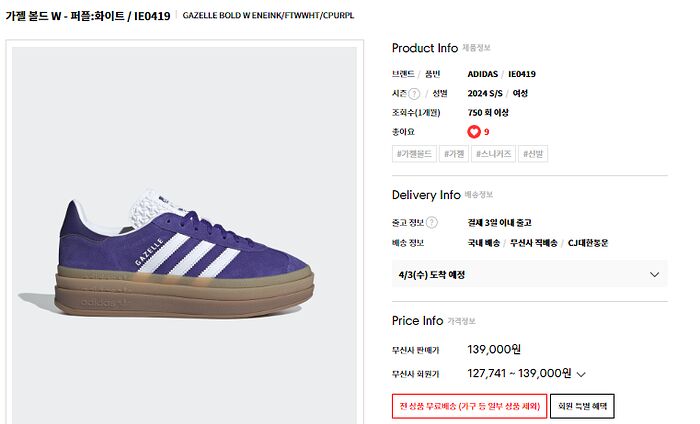Image resolution: width=700 pixels, height=424 pixels.
Task: Click the red heart like icon
Action: pos(474,132)
